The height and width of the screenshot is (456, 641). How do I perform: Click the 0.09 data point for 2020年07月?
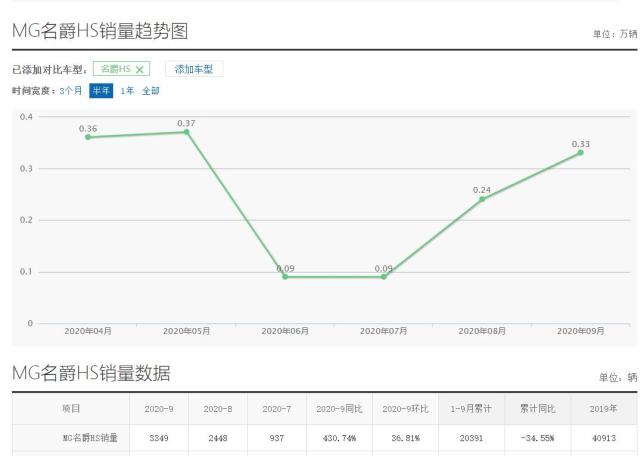pyautogui.click(x=383, y=277)
